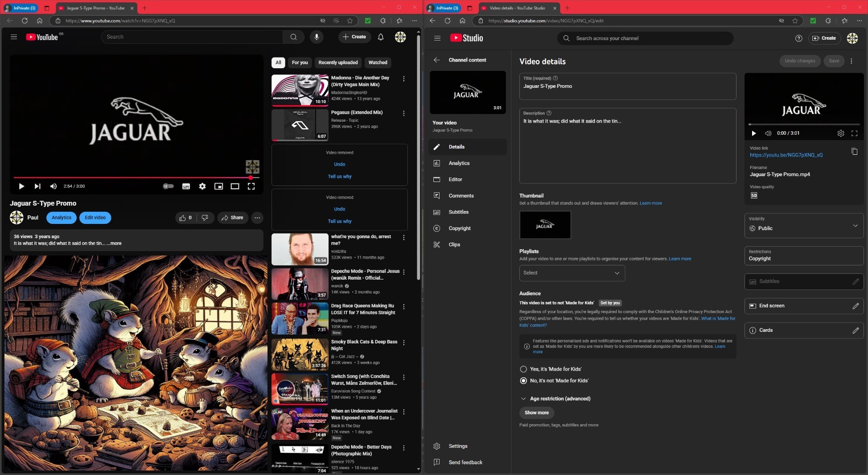Open Editor in Studio sidebar
The width and height of the screenshot is (868, 475).
pos(467,179)
